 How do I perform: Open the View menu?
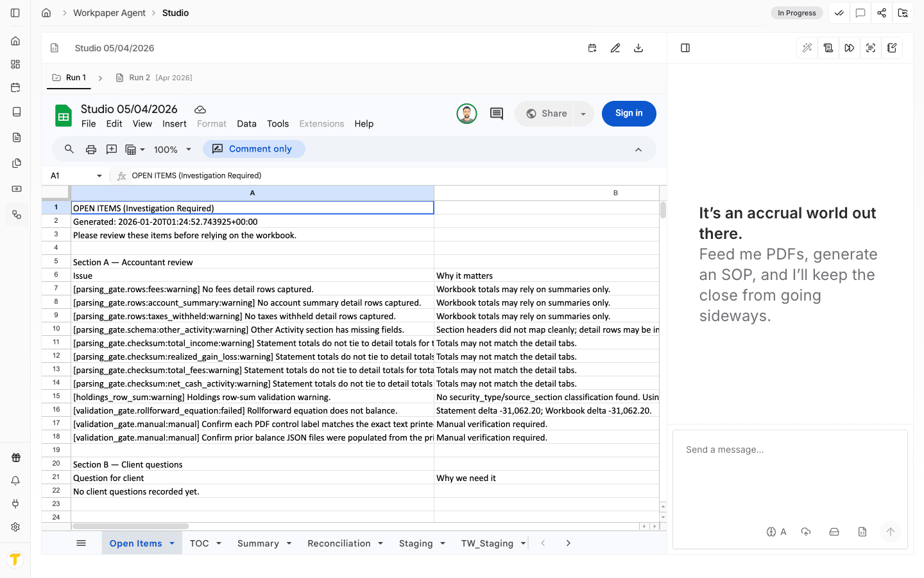[x=142, y=124]
